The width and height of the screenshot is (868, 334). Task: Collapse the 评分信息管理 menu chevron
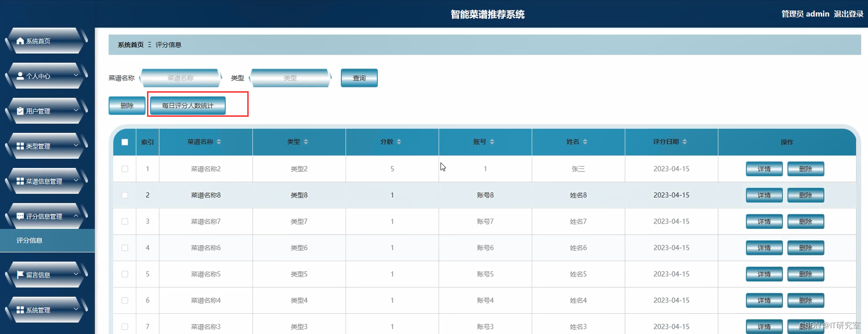click(76, 216)
